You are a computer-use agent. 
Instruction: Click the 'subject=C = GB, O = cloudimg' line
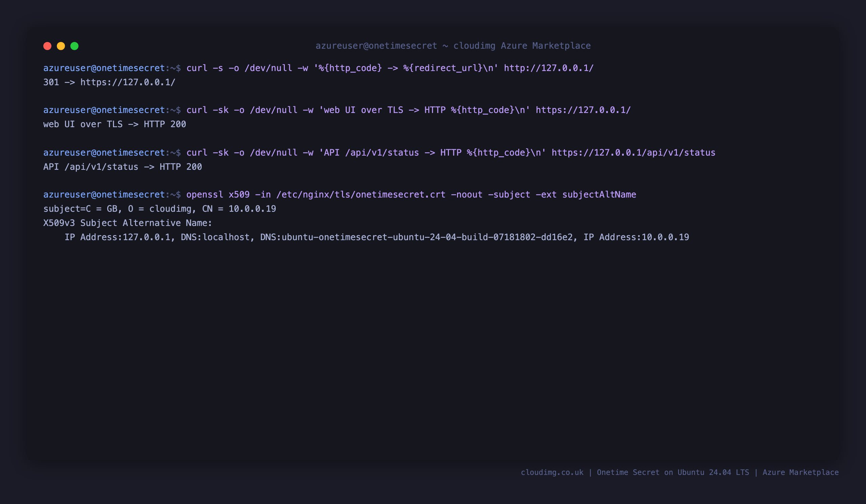[159, 209]
